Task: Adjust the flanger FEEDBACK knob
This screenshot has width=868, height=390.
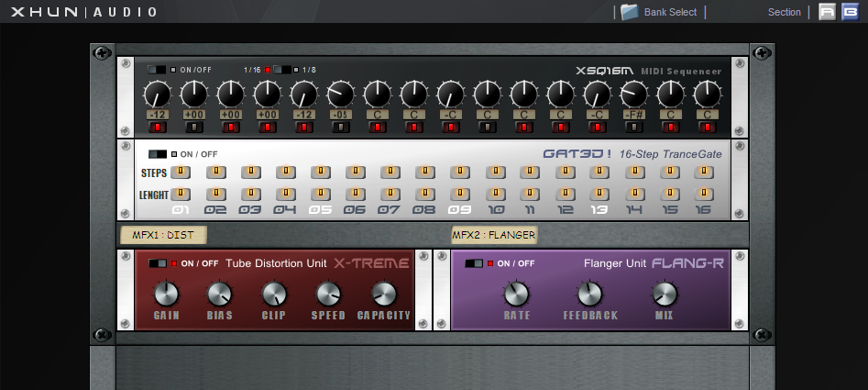Action: click(x=590, y=295)
